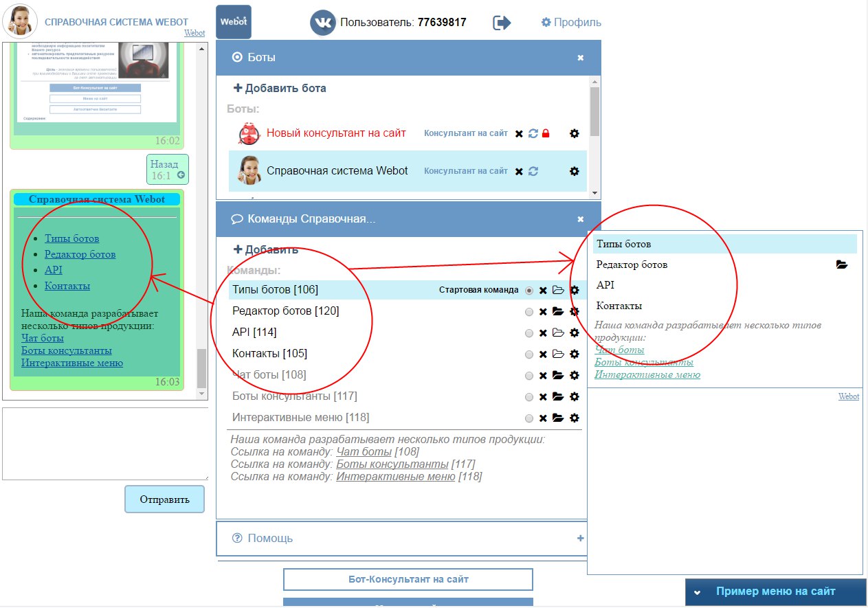Click Добавить бота

pyautogui.click(x=280, y=88)
